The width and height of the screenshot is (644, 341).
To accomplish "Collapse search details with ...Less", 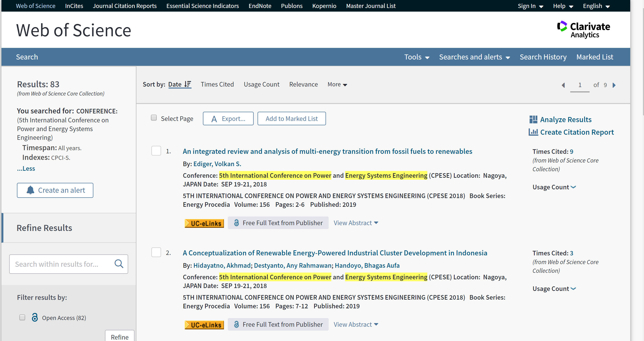I will tap(26, 169).
